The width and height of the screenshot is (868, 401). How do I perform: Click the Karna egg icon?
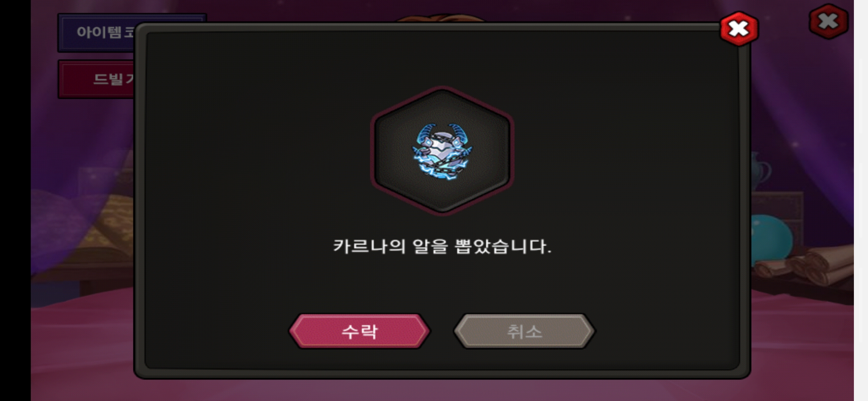point(442,151)
